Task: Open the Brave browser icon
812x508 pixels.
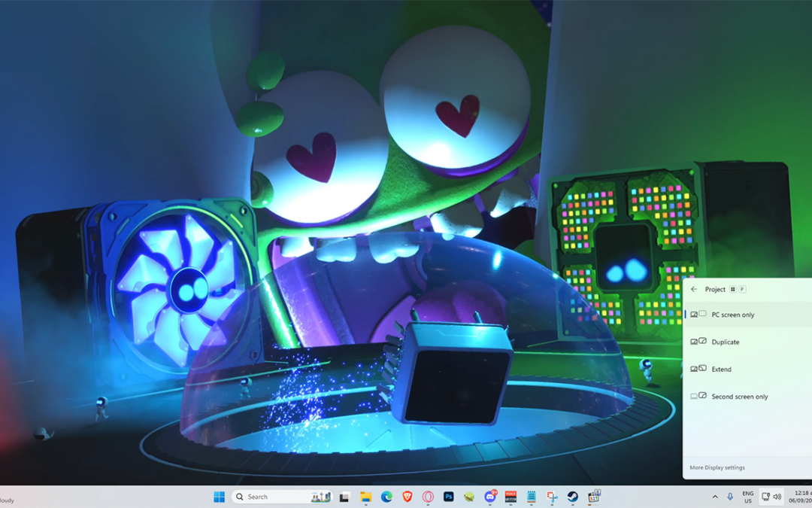Action: (408, 497)
